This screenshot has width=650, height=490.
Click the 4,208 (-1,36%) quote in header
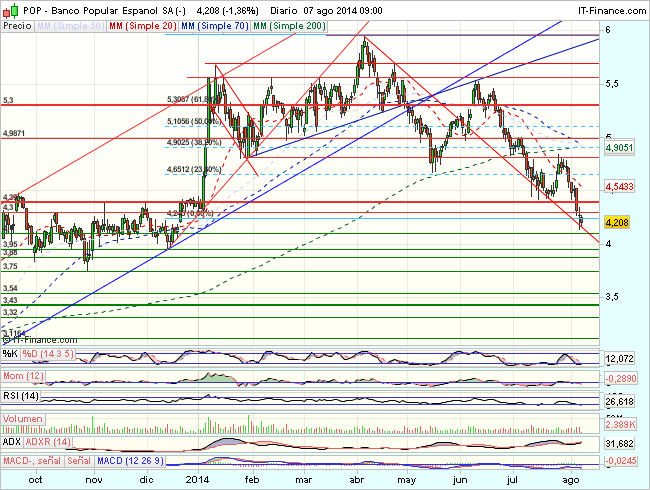click(227, 11)
